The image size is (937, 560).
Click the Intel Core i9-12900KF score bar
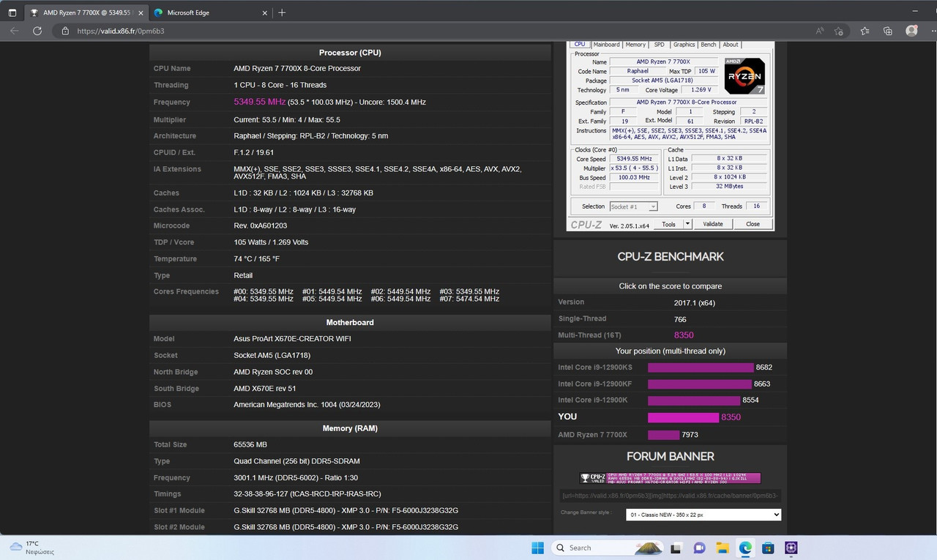700,384
